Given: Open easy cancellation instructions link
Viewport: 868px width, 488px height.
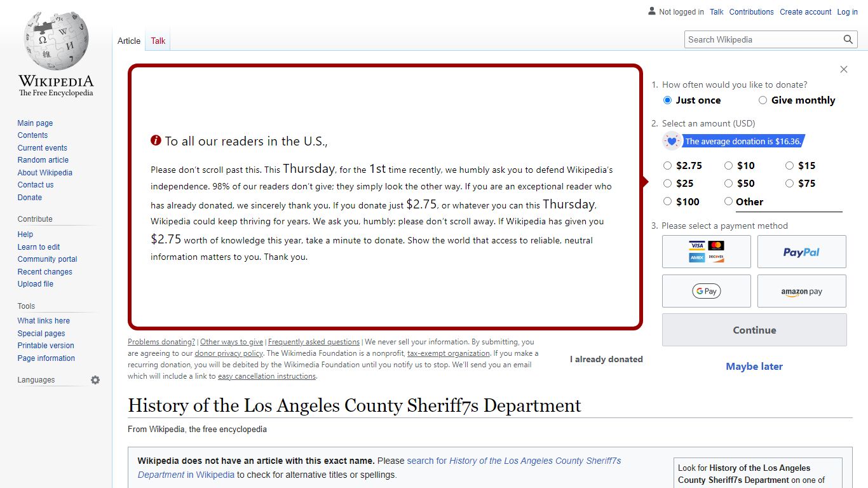Looking at the screenshot, I should tap(267, 376).
